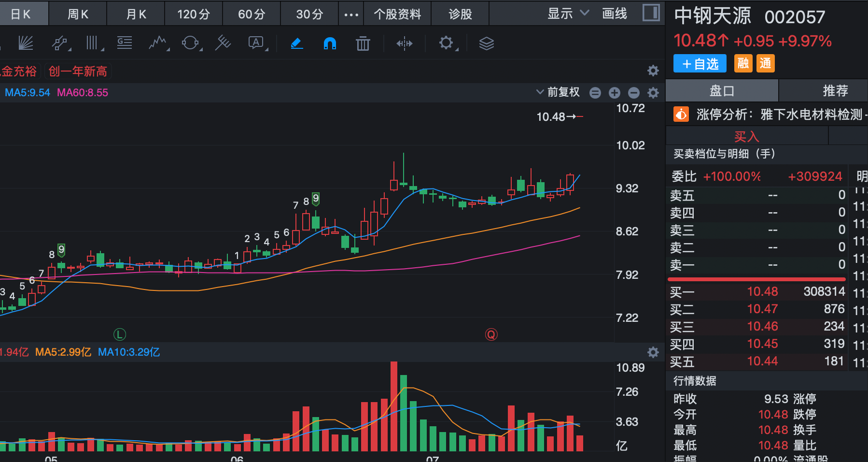Open drawing settings gear in toolbar
This screenshot has height=462, width=868.
[446, 43]
